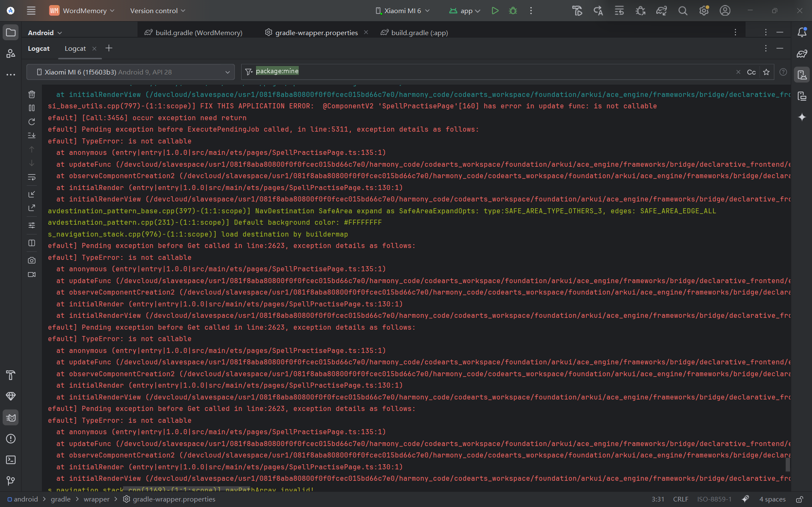This screenshot has width=812, height=507.
Task: Start debugging with the bug icon
Action: (x=513, y=11)
